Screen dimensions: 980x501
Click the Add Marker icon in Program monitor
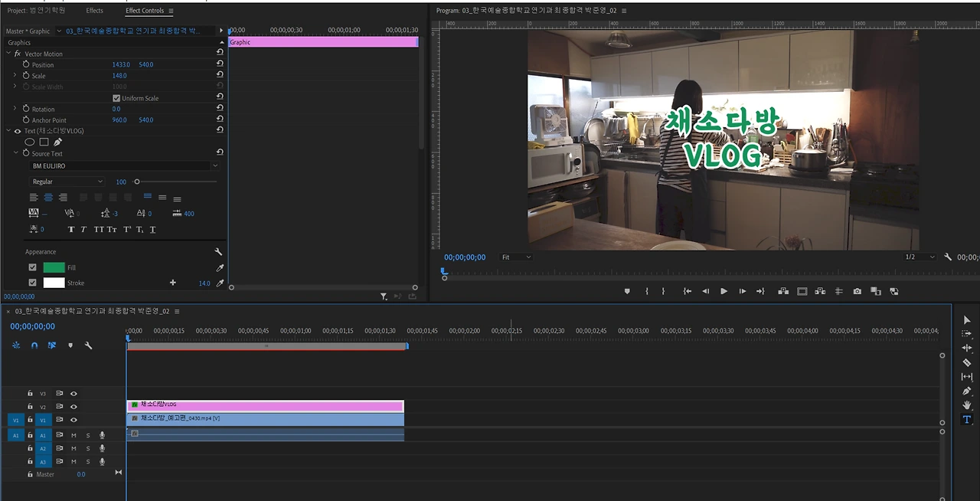coord(627,291)
